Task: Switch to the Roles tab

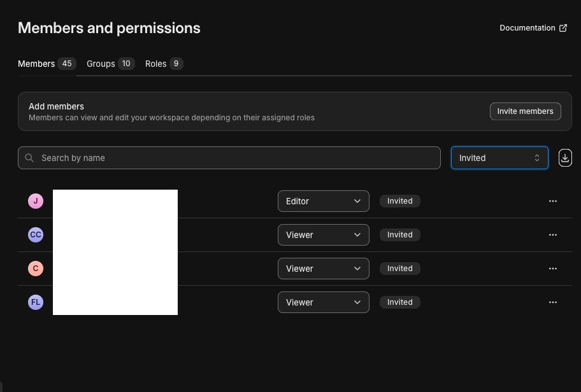Action: [x=164, y=64]
